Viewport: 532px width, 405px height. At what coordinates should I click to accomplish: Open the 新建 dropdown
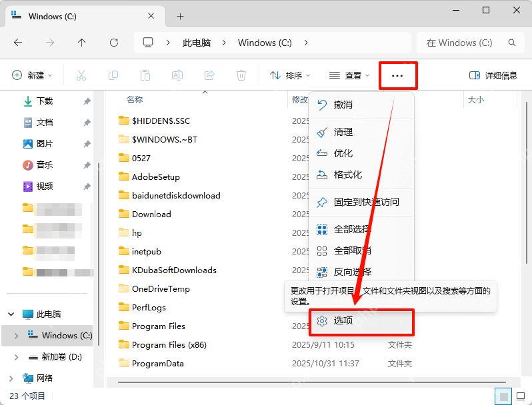click(32, 75)
